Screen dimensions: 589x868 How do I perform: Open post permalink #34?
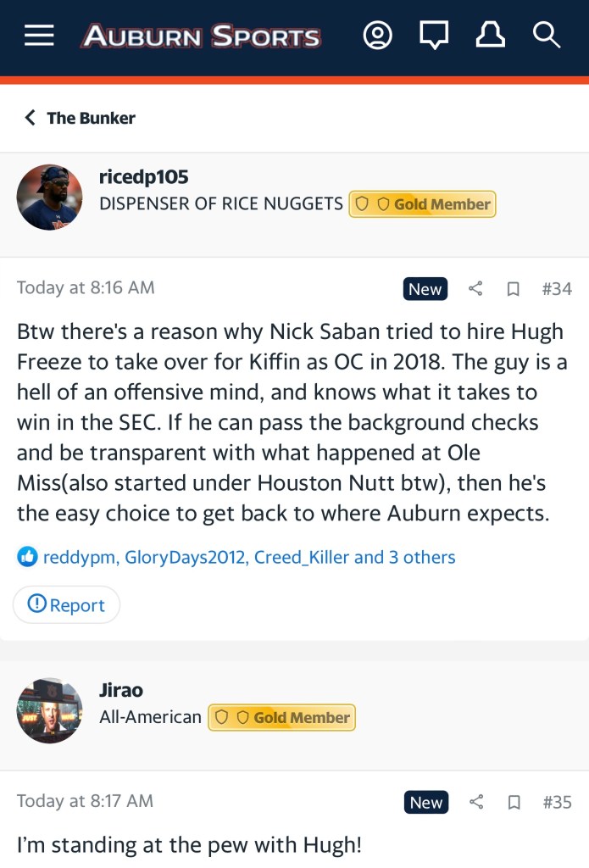[557, 289]
